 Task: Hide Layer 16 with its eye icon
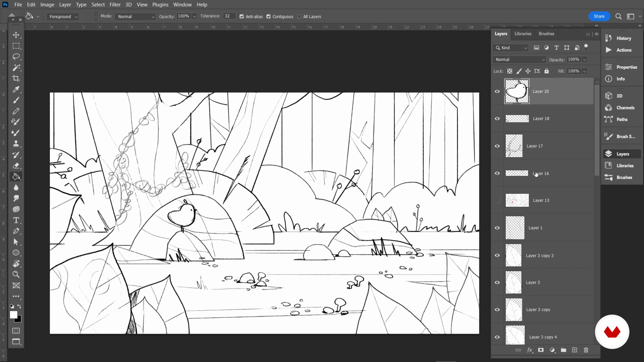(497, 173)
